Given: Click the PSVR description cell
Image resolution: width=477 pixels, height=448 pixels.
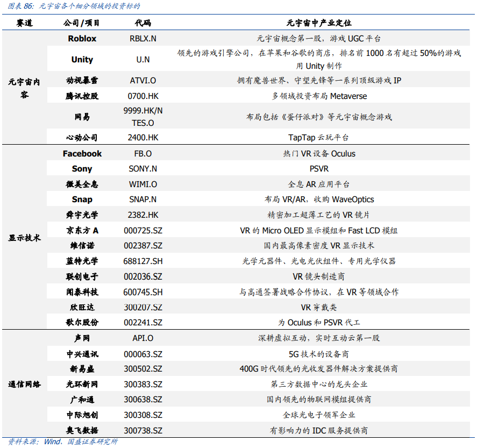Looking at the screenshot, I should pyautogui.click(x=319, y=169).
